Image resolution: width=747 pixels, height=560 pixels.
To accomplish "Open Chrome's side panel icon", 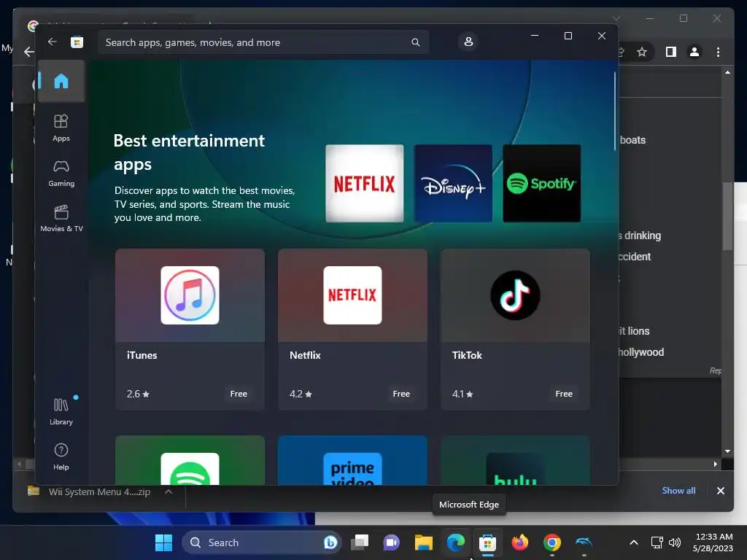I will (x=671, y=52).
